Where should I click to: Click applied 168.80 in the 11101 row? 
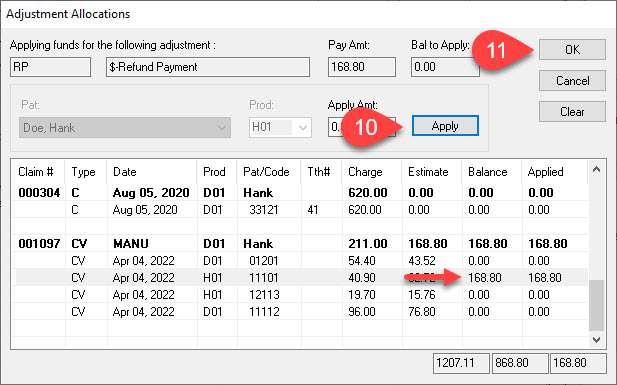pyautogui.click(x=545, y=278)
